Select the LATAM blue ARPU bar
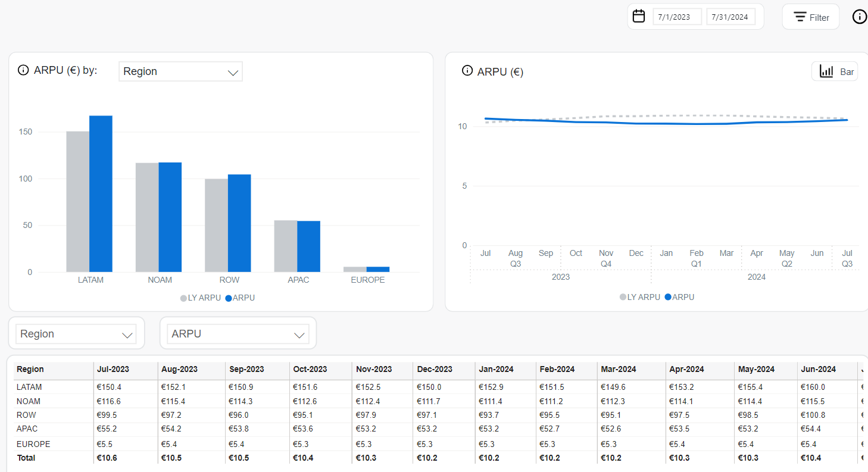The image size is (868, 472). 101,194
